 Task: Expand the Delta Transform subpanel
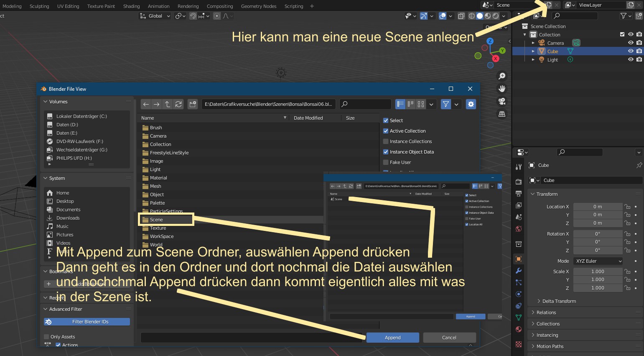click(539, 301)
